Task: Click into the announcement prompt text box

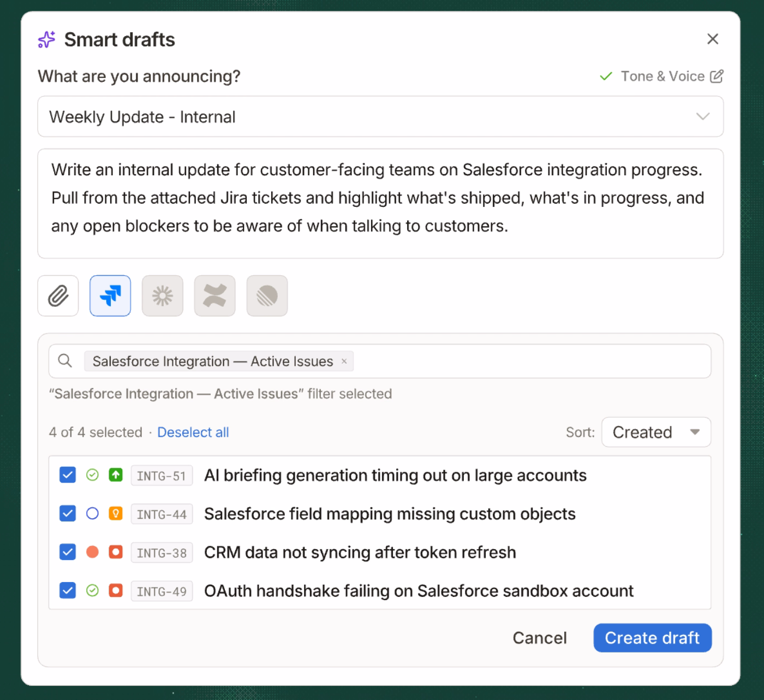Action: click(380, 203)
